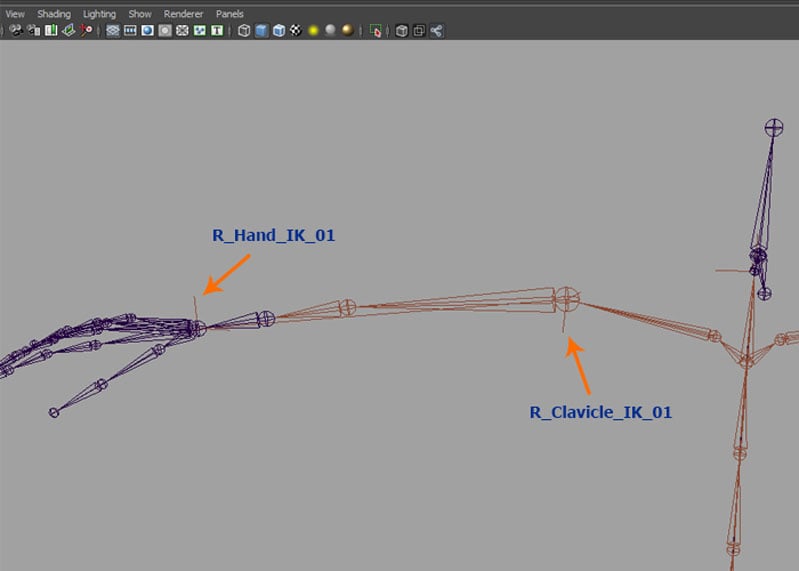
Task: Toggle Shadows gray sphere icon
Action: coord(331,31)
